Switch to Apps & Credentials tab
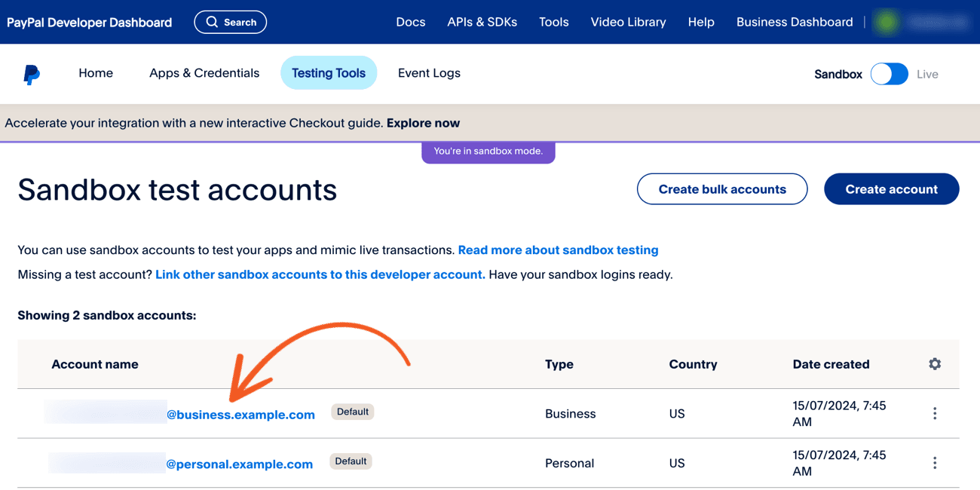 204,73
